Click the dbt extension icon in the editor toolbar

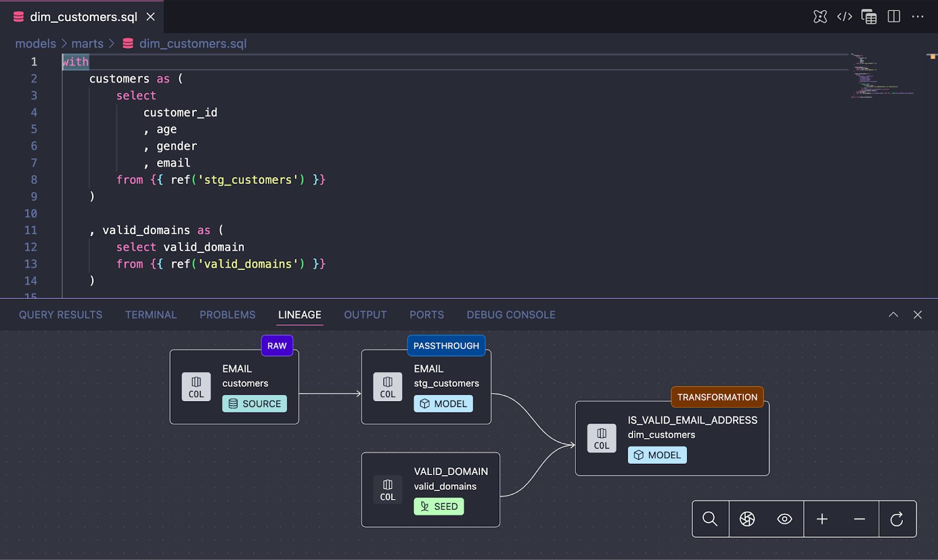pyautogui.click(x=820, y=16)
